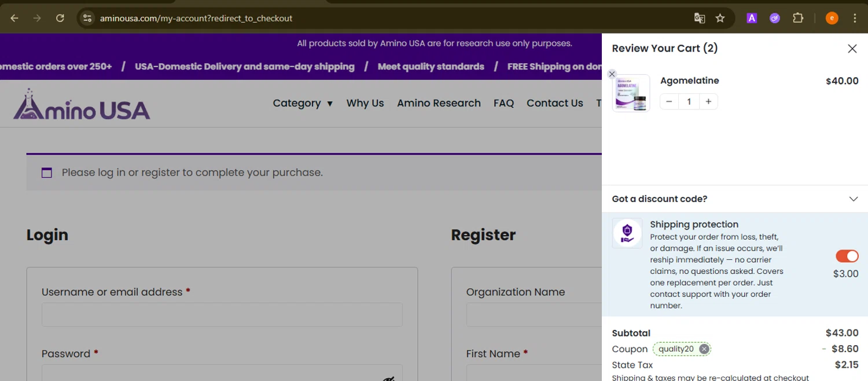The height and width of the screenshot is (381, 868).
Task: Click the Shipping protection shield icon
Action: click(627, 233)
